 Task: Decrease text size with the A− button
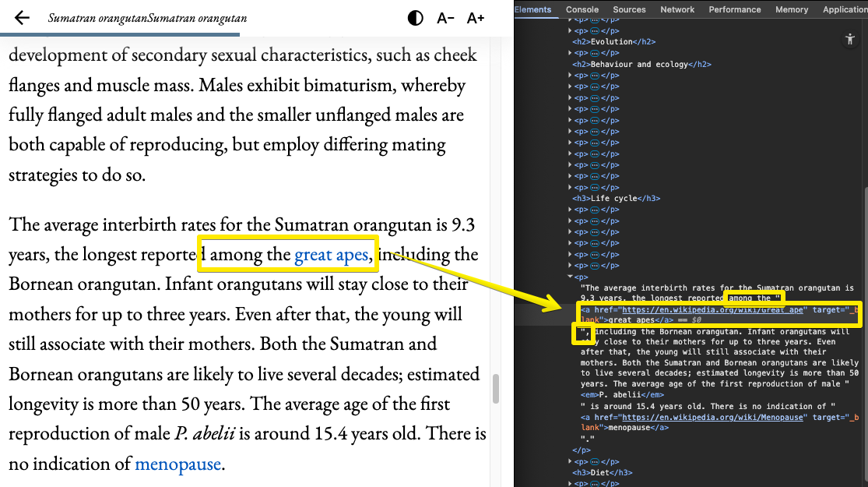(x=445, y=18)
